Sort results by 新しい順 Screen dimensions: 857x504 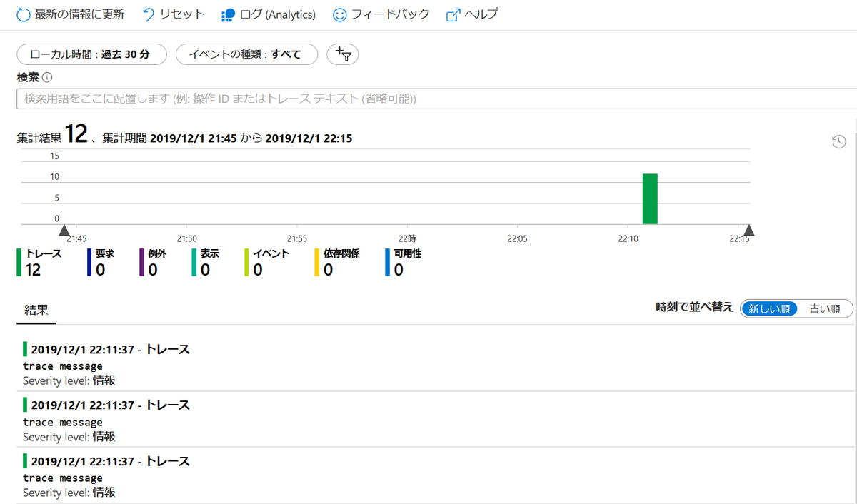[769, 308]
